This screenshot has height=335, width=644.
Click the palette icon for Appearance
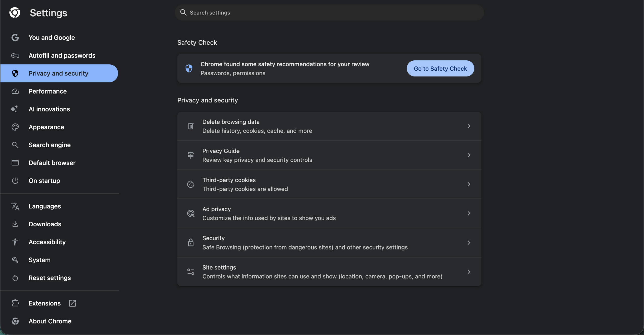pos(15,127)
